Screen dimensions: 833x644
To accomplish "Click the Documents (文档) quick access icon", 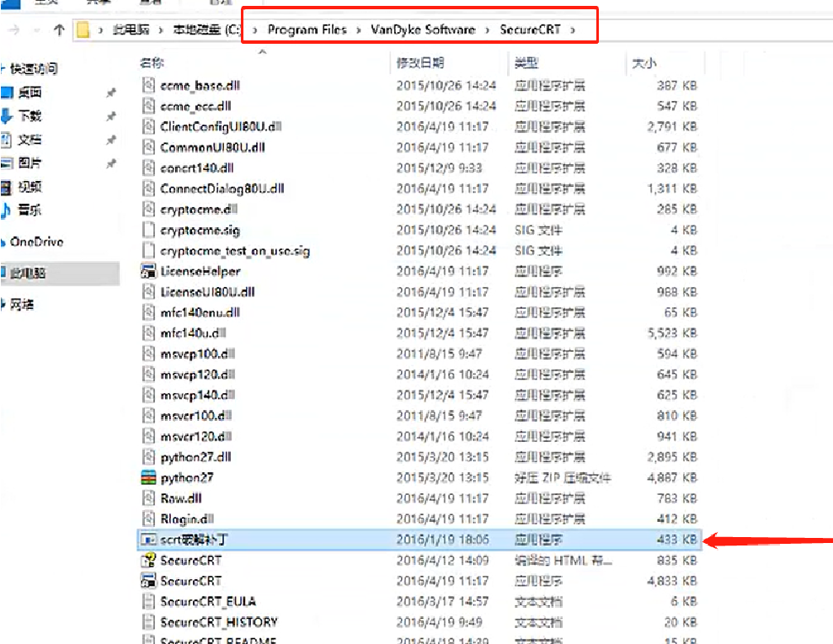I will click(x=7, y=140).
